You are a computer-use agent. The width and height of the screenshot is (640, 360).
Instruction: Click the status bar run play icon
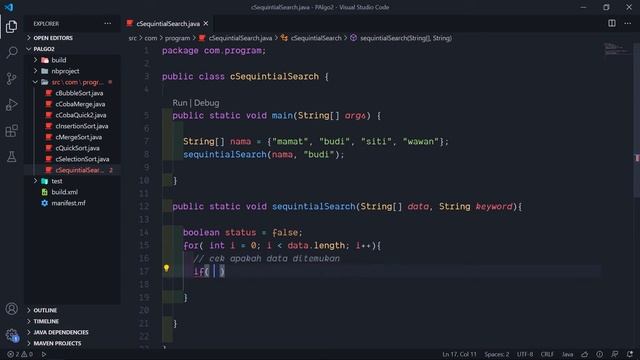44,354
